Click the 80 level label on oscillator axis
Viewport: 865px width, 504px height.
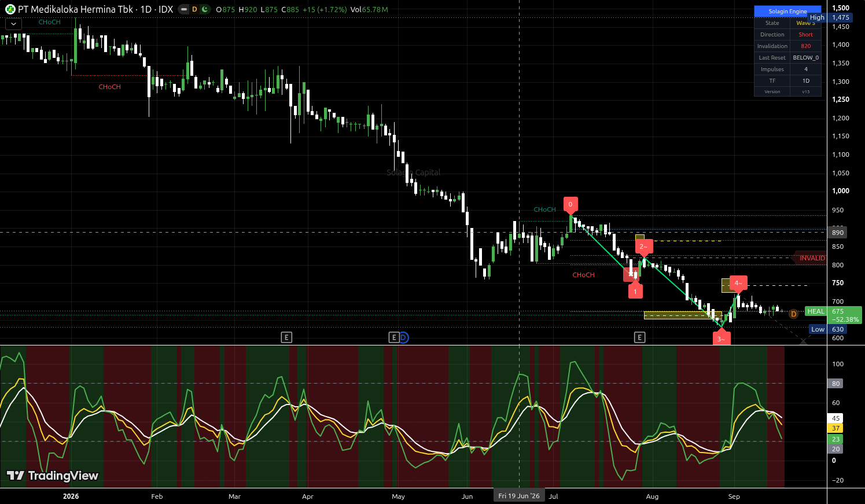pyautogui.click(x=835, y=384)
